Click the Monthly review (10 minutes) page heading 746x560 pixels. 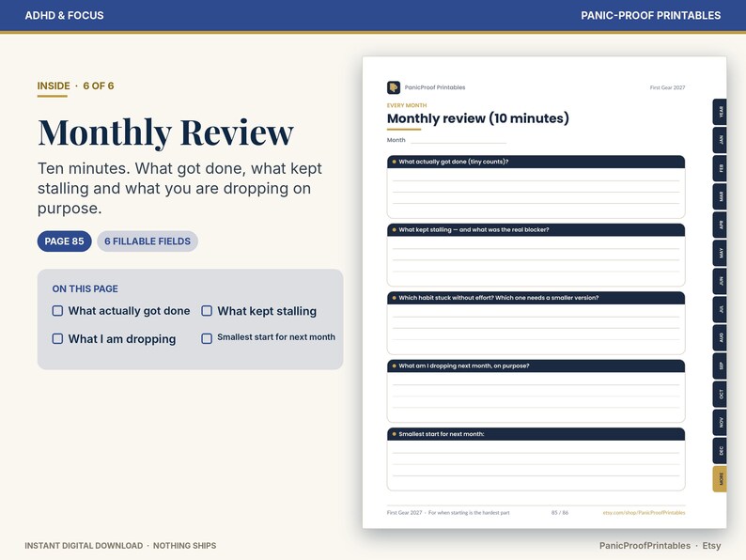point(477,118)
